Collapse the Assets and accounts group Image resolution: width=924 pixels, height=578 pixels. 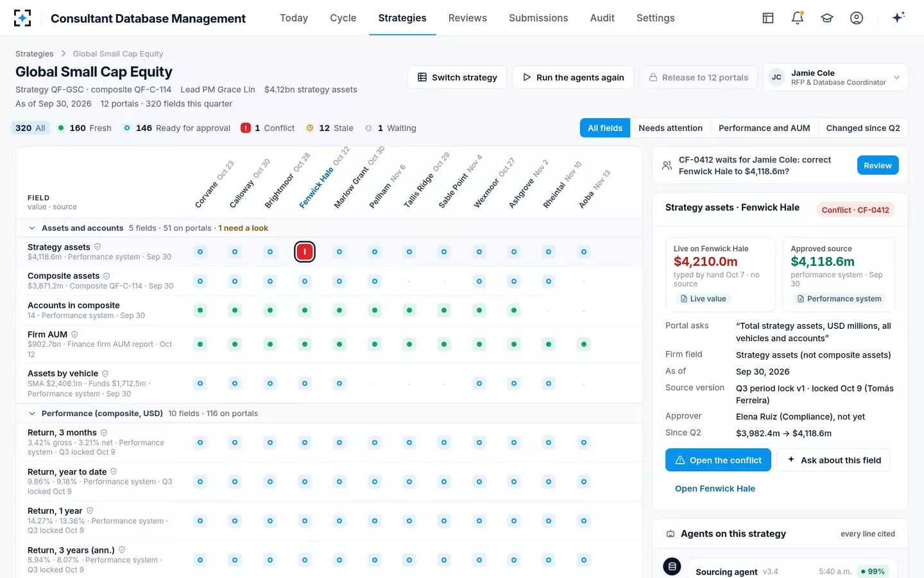tap(32, 228)
